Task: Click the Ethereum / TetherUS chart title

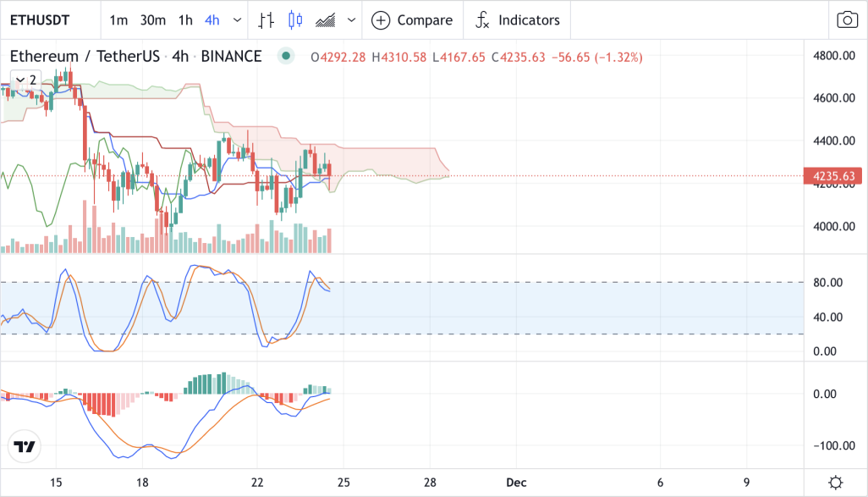Action: pos(84,57)
